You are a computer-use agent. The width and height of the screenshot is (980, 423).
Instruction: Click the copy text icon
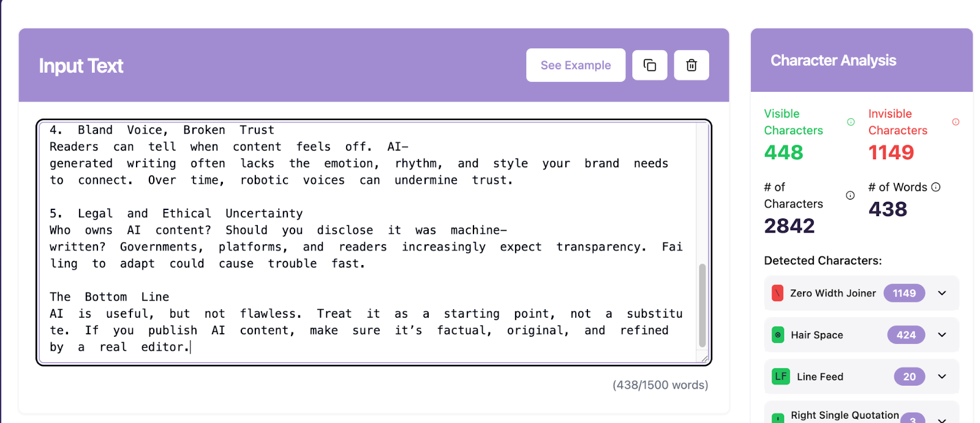tap(650, 66)
